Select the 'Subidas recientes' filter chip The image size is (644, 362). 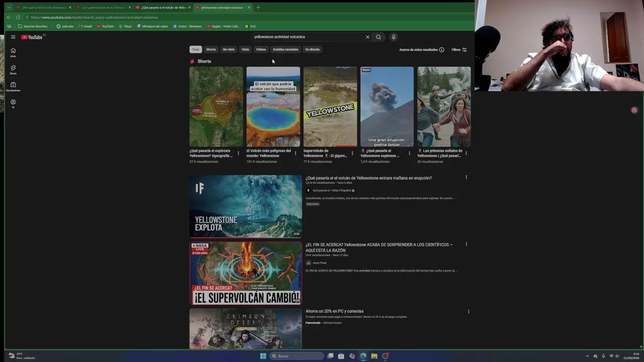[x=285, y=49]
